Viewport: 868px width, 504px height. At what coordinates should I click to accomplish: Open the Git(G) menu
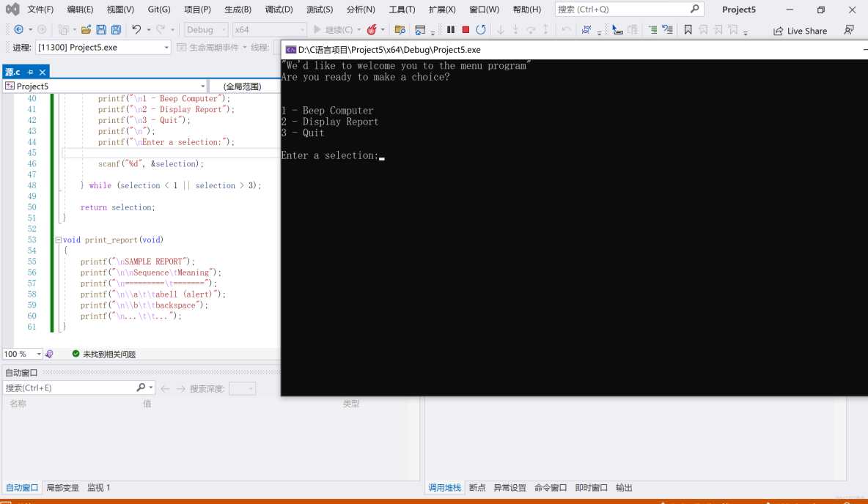click(x=159, y=10)
